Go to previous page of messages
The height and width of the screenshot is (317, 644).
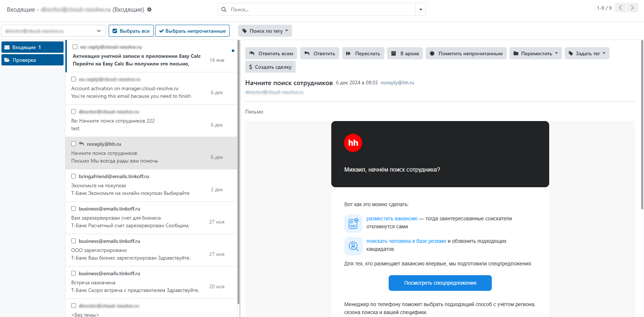click(x=620, y=8)
